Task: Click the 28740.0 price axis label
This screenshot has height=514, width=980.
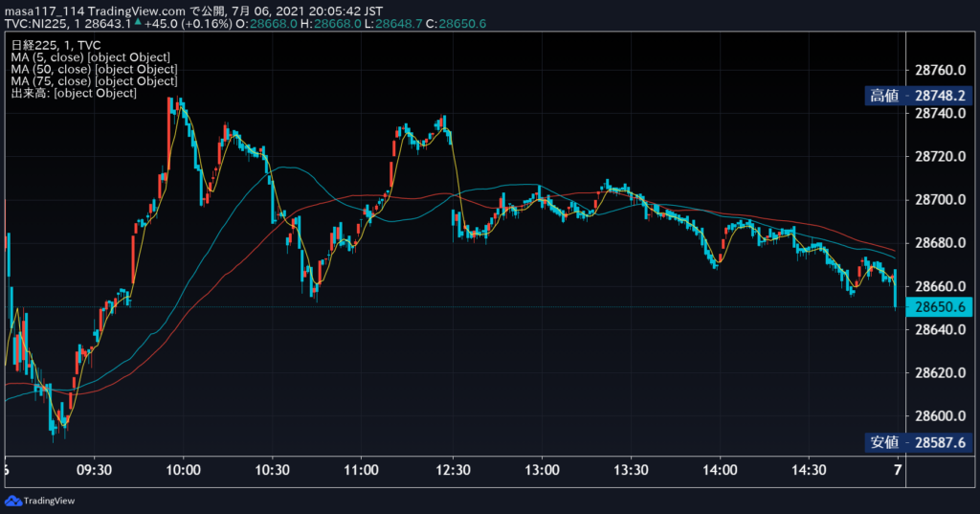Action: click(940, 113)
